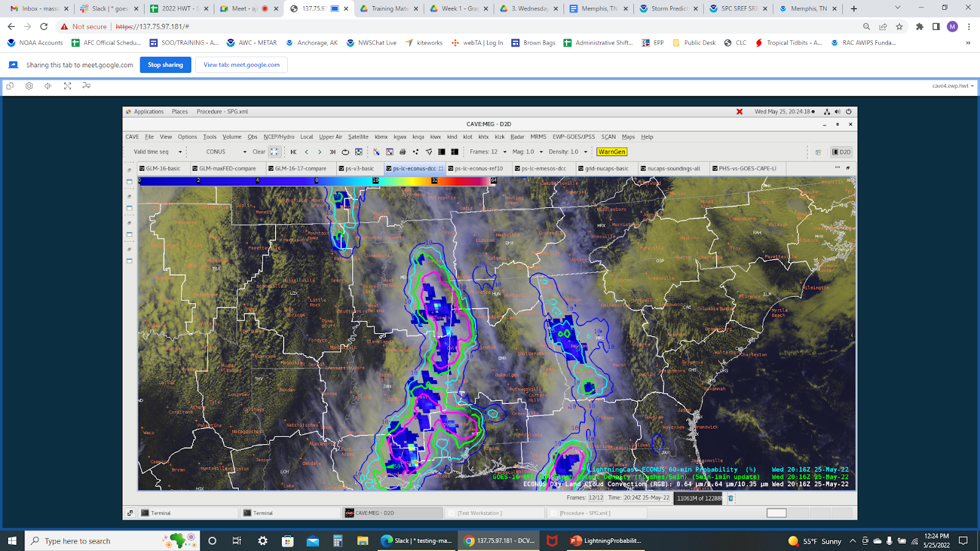The width and height of the screenshot is (980, 551).
Task: Click the Stop sharing button
Action: click(x=165, y=65)
